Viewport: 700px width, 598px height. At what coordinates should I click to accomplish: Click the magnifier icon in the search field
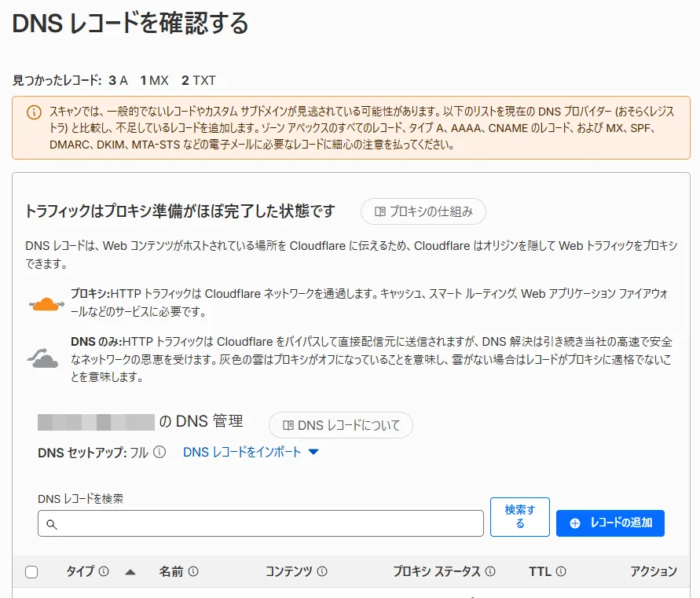tap(52, 524)
